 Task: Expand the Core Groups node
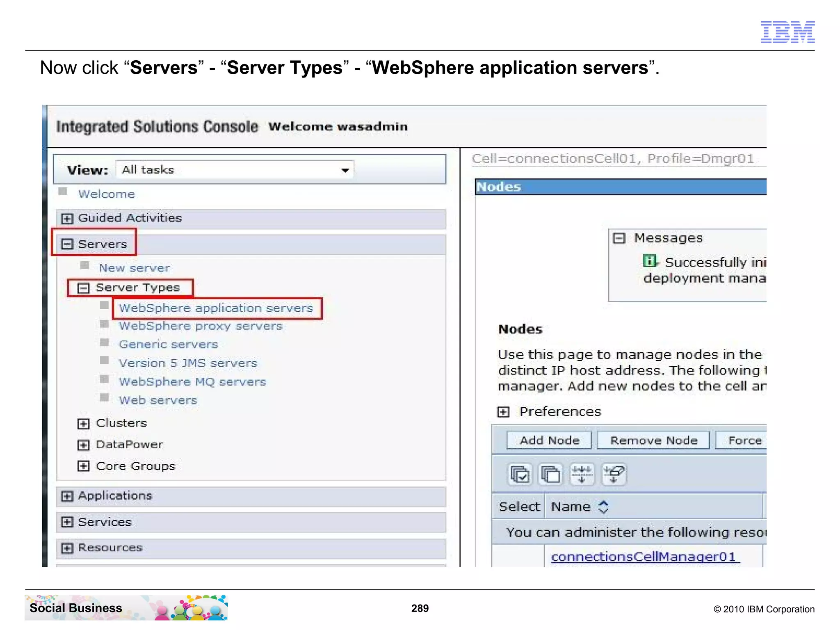[x=84, y=466]
